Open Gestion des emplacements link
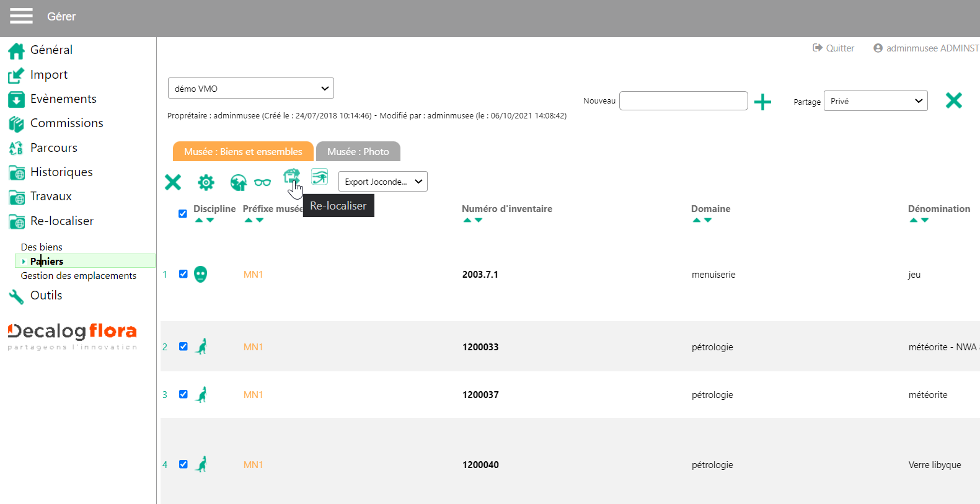The width and height of the screenshot is (980, 504). tap(79, 276)
